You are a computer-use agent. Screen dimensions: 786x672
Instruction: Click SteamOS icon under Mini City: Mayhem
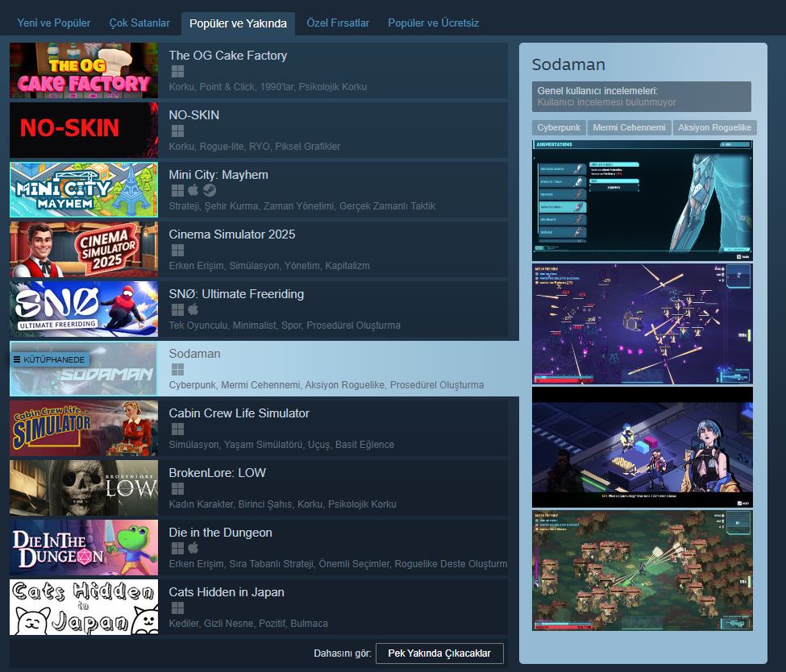pos(210,190)
